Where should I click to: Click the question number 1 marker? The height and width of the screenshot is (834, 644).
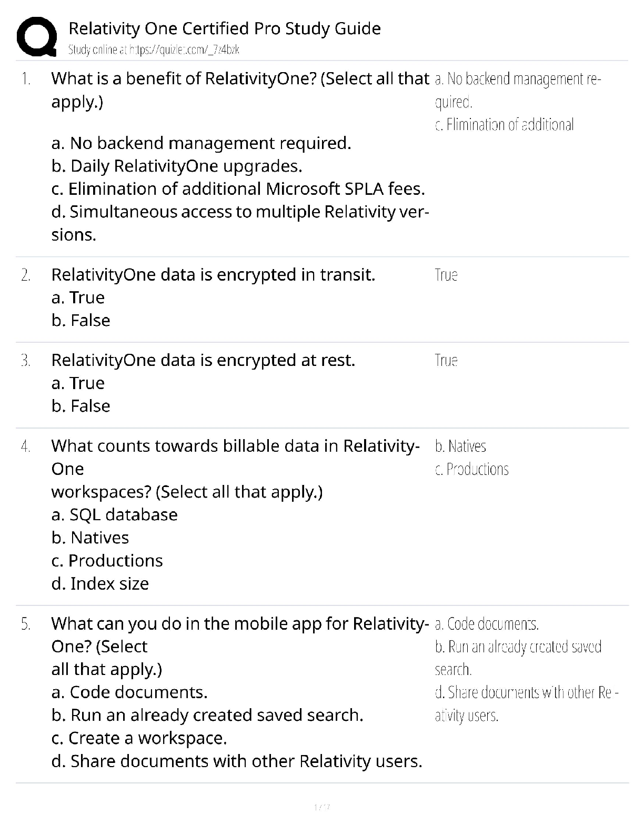click(x=26, y=79)
